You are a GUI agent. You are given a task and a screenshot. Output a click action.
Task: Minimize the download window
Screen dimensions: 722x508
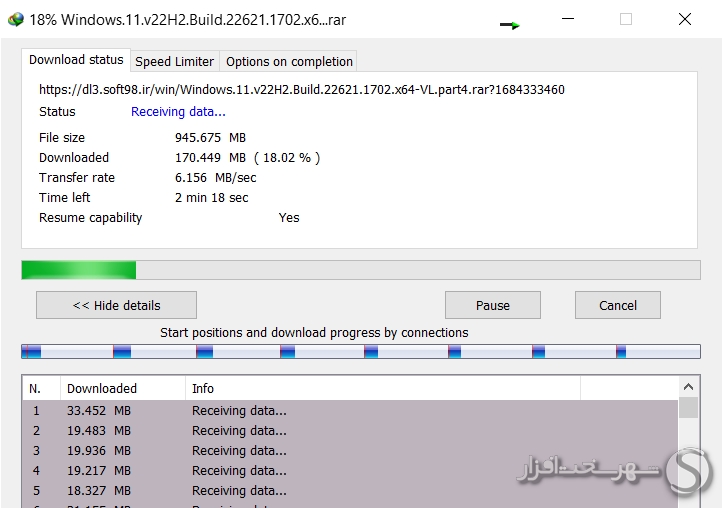coord(568,19)
